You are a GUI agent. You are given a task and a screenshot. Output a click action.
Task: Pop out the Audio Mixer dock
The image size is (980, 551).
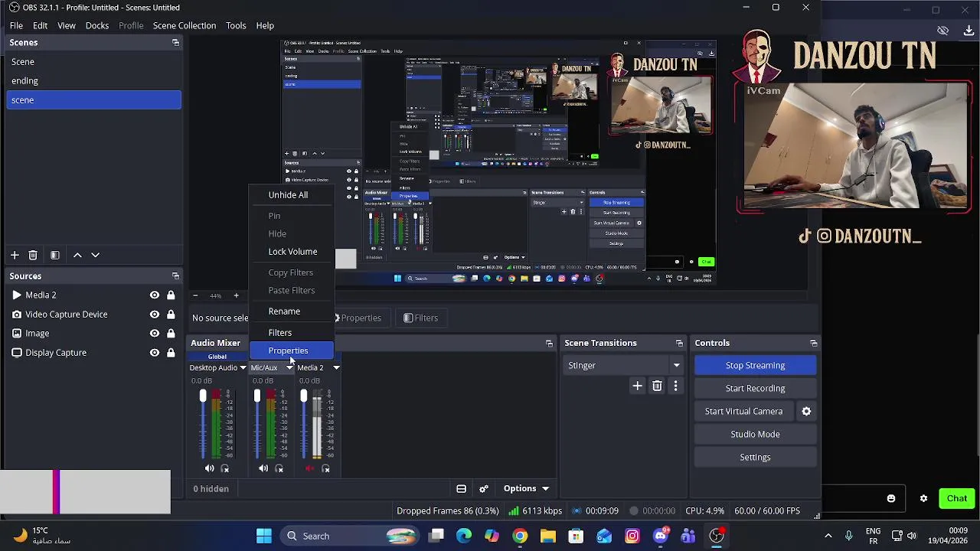click(x=549, y=344)
